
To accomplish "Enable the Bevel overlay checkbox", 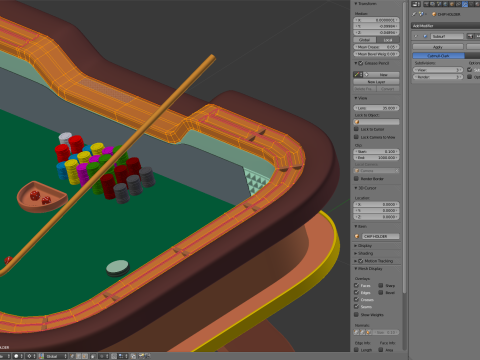I will pos(381,292).
